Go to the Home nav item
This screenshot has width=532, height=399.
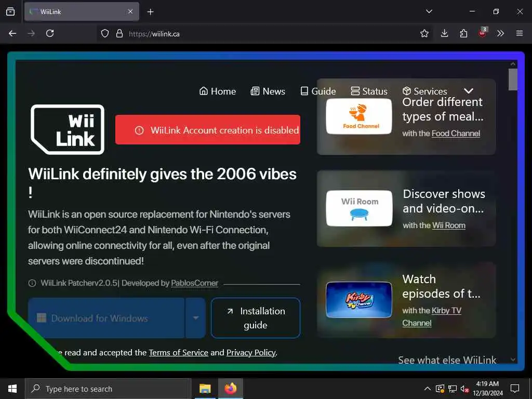[x=218, y=91]
